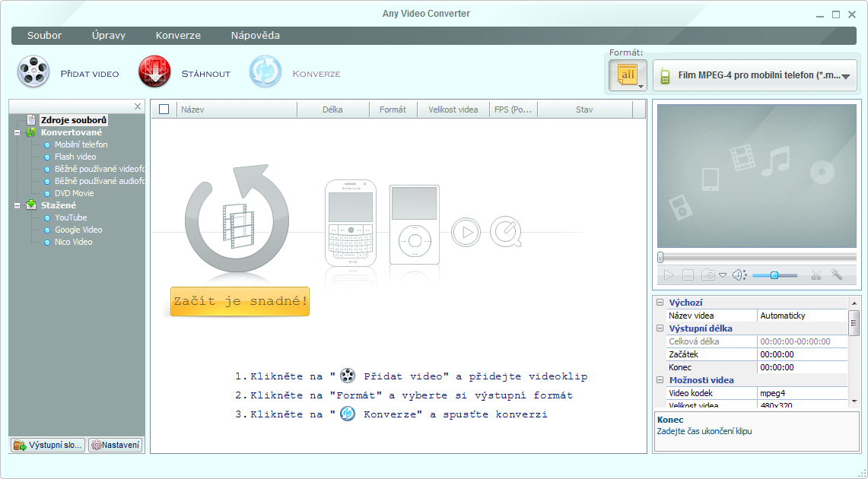The width and height of the screenshot is (868, 479).
Task: Click the Celková délka value
Action: (802, 341)
